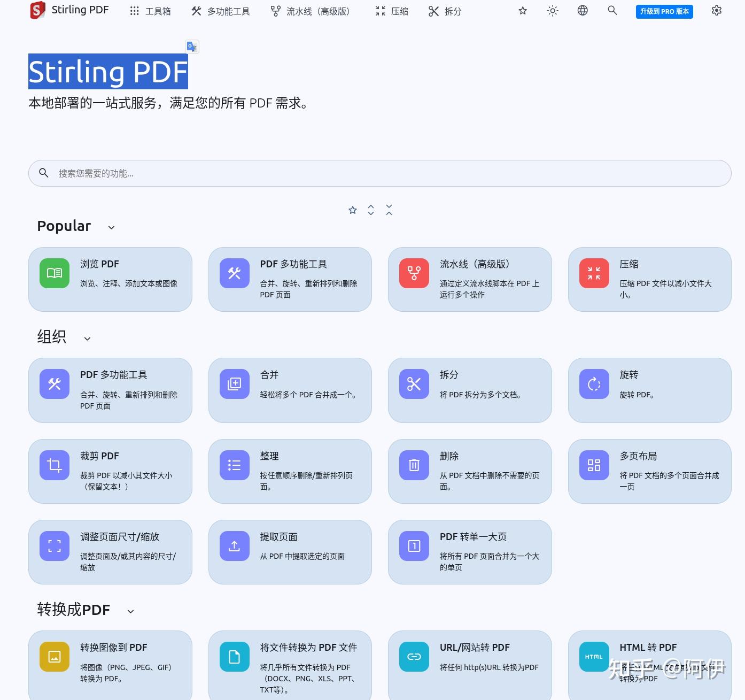Click the 删除 trash icon

click(x=414, y=465)
